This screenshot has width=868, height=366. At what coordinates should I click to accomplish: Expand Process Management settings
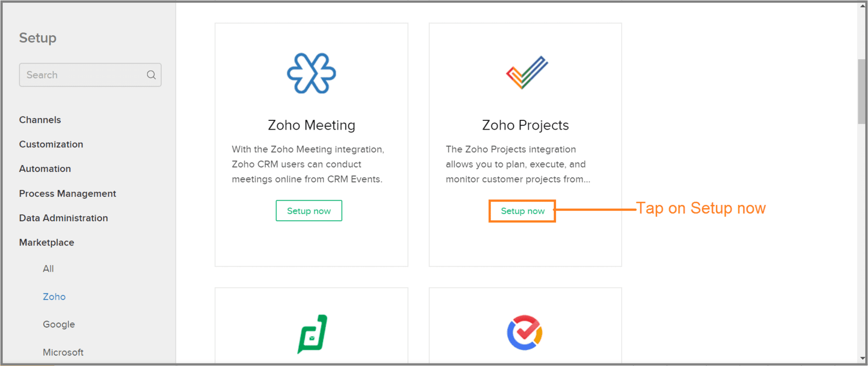point(67,194)
